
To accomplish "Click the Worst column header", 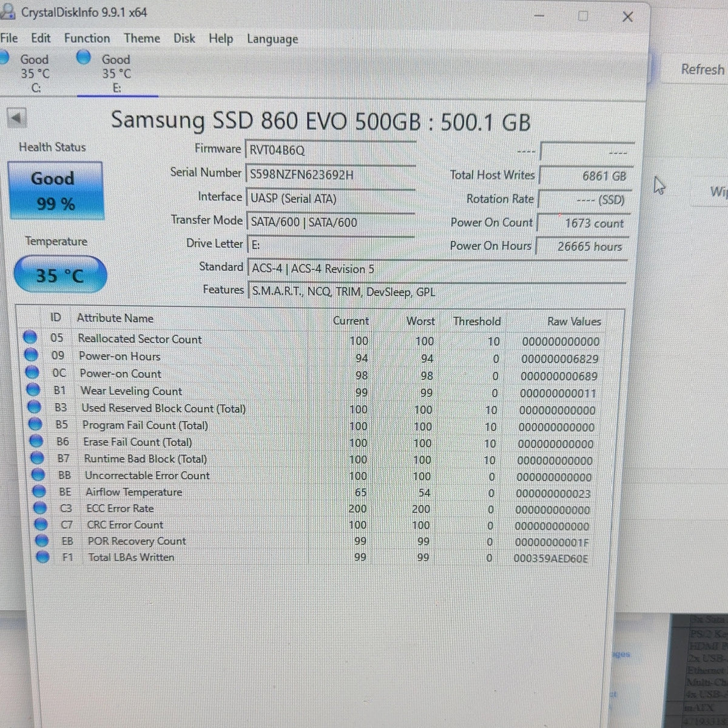I will tap(420, 321).
